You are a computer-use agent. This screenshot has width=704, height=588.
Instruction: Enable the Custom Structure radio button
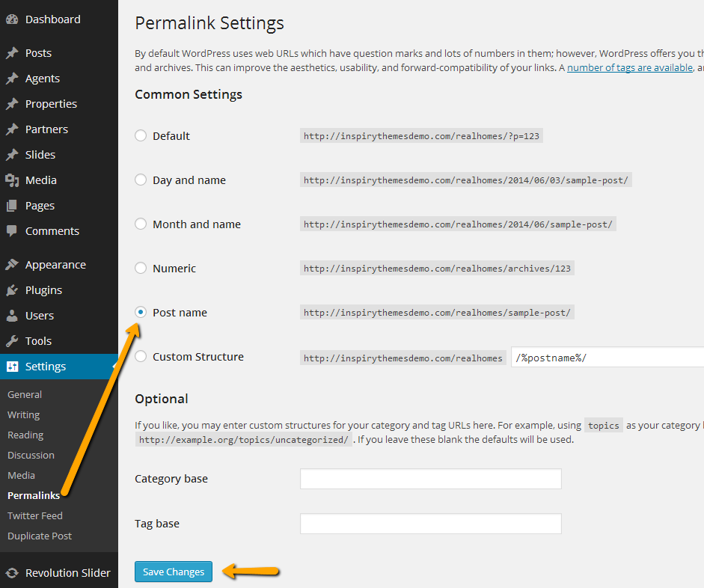click(x=141, y=357)
